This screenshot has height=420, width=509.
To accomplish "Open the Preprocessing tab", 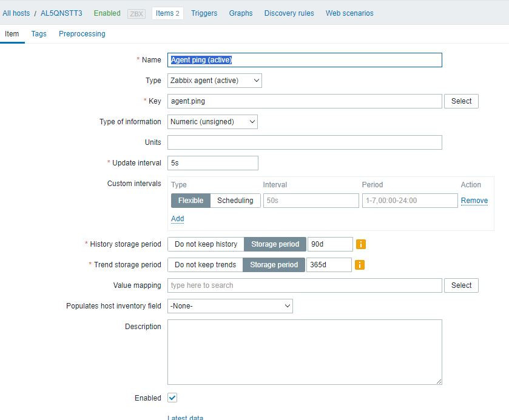I will (x=82, y=34).
